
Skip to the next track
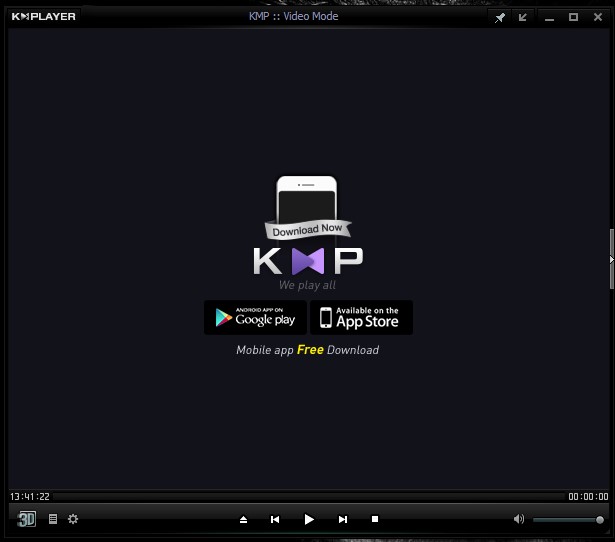click(x=342, y=519)
